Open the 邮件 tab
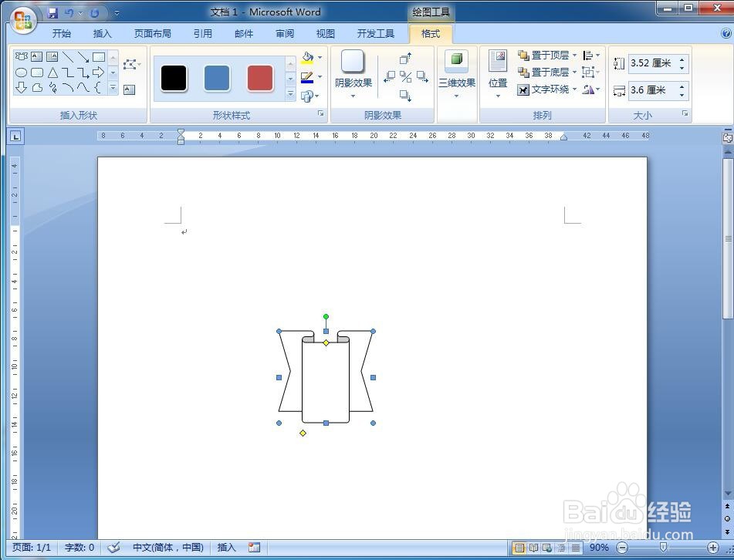The height and width of the screenshot is (560, 734). coord(244,34)
